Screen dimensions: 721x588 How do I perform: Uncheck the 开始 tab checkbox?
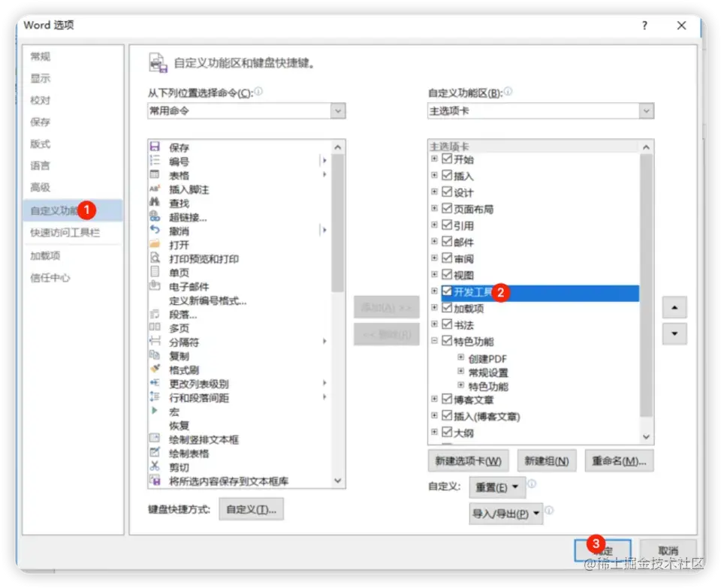[447, 158]
